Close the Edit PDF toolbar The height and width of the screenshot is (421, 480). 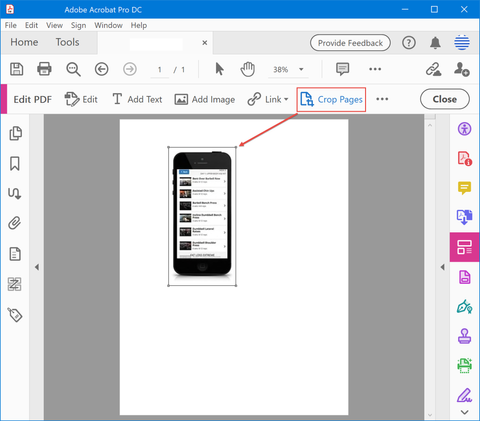pos(445,99)
